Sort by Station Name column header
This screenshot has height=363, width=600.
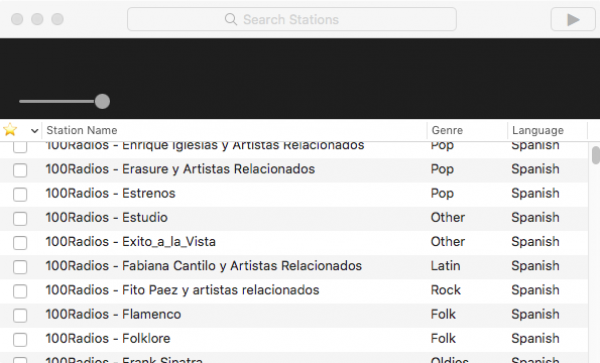82,130
